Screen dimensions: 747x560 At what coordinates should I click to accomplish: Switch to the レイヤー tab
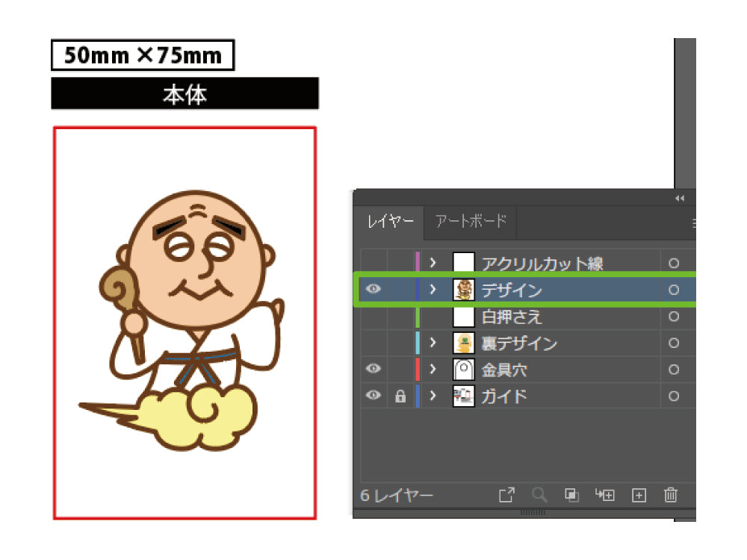(390, 222)
